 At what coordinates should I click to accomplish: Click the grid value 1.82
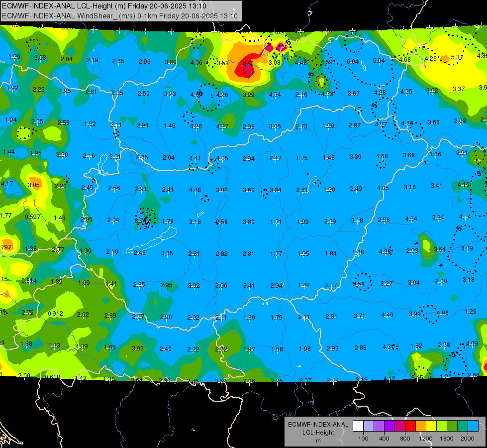[x=416, y=346]
